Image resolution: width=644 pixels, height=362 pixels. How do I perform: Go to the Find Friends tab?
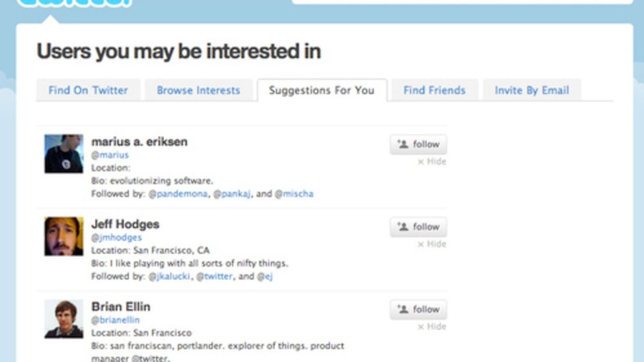coord(434,90)
